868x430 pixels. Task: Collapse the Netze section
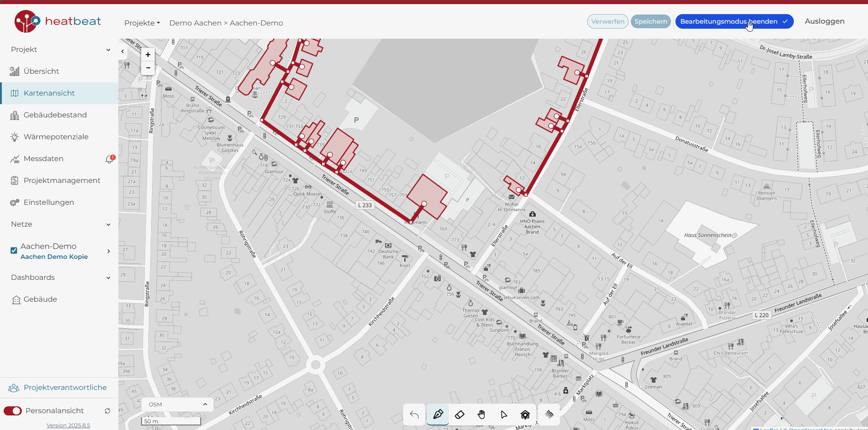coord(108,224)
